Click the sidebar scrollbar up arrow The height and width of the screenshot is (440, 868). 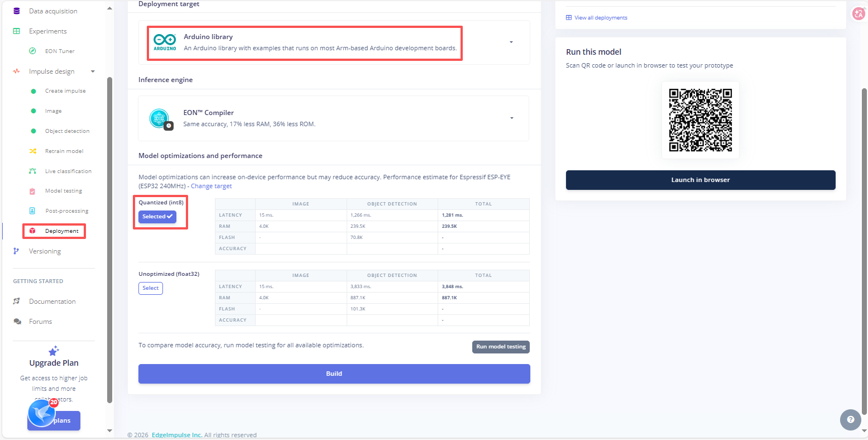109,8
